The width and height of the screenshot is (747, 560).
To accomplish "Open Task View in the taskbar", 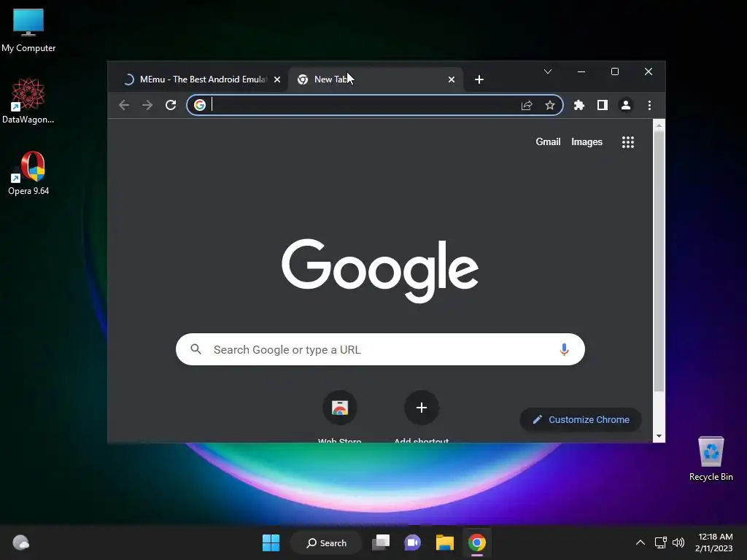I will click(381, 542).
